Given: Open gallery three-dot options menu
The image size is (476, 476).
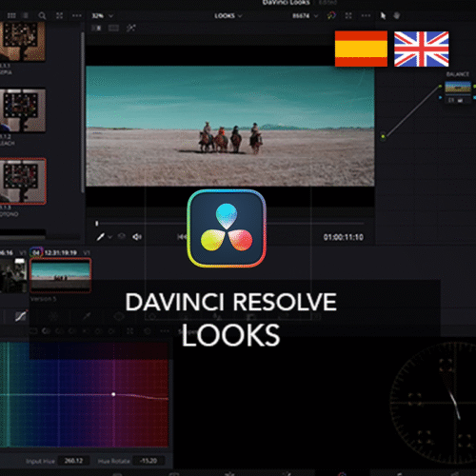Looking at the screenshot, I should click(x=77, y=15).
